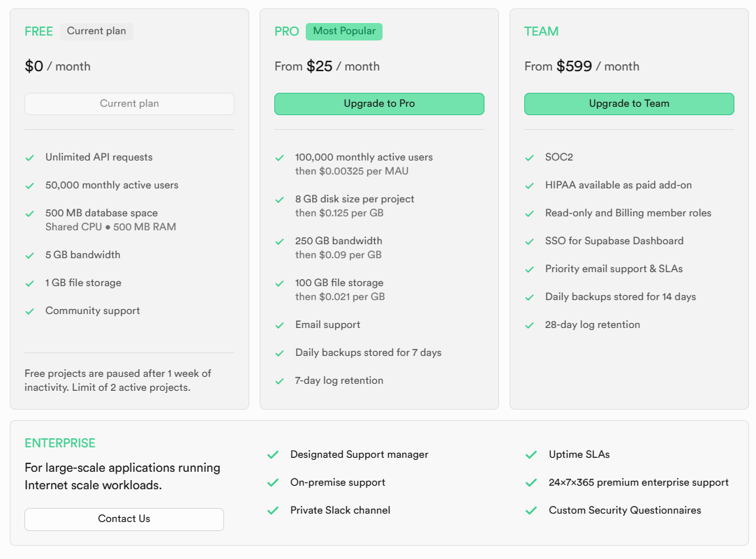
Task: Click checkmark beside Email support
Action: pos(280,325)
